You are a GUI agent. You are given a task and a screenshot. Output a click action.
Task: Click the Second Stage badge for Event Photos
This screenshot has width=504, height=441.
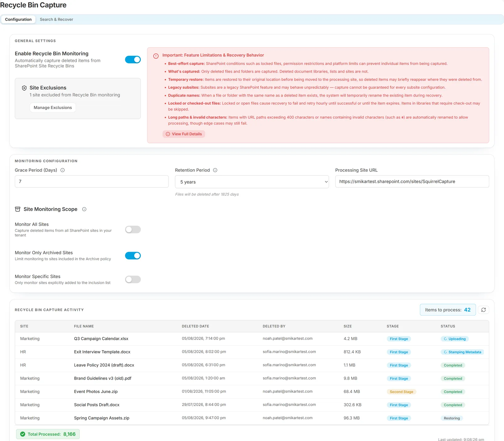tap(401, 392)
